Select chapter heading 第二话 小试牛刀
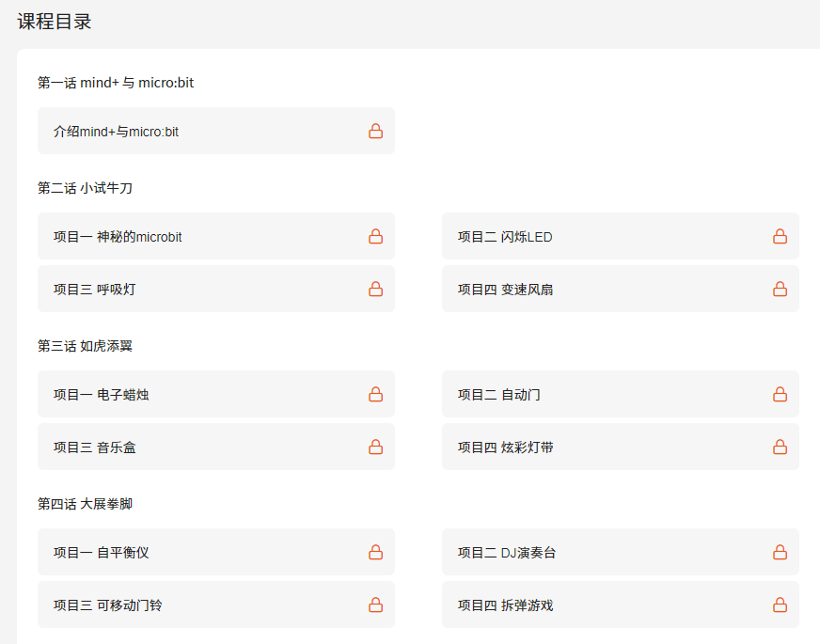Image resolution: width=820 pixels, height=644 pixels. tap(85, 188)
